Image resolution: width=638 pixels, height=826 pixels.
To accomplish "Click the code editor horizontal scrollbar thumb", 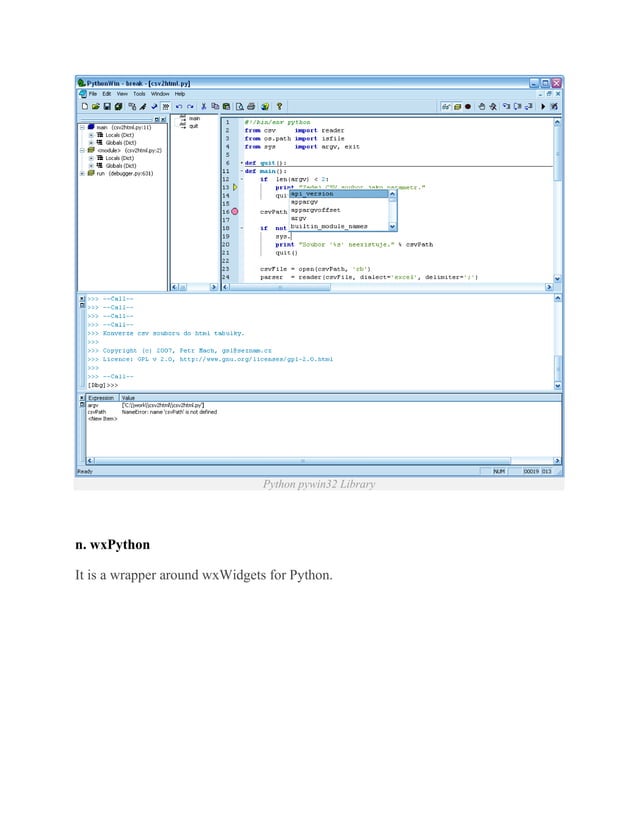I will point(280,287).
